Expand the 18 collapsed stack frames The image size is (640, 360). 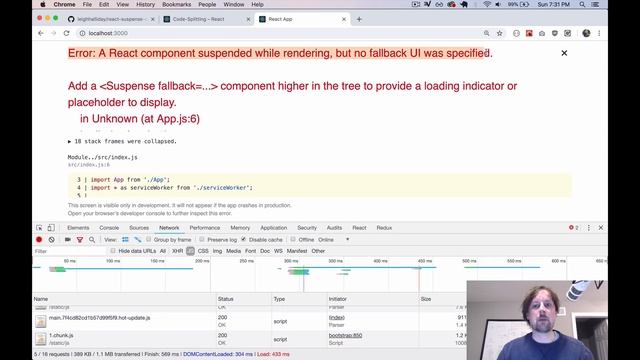pyautogui.click(x=122, y=141)
